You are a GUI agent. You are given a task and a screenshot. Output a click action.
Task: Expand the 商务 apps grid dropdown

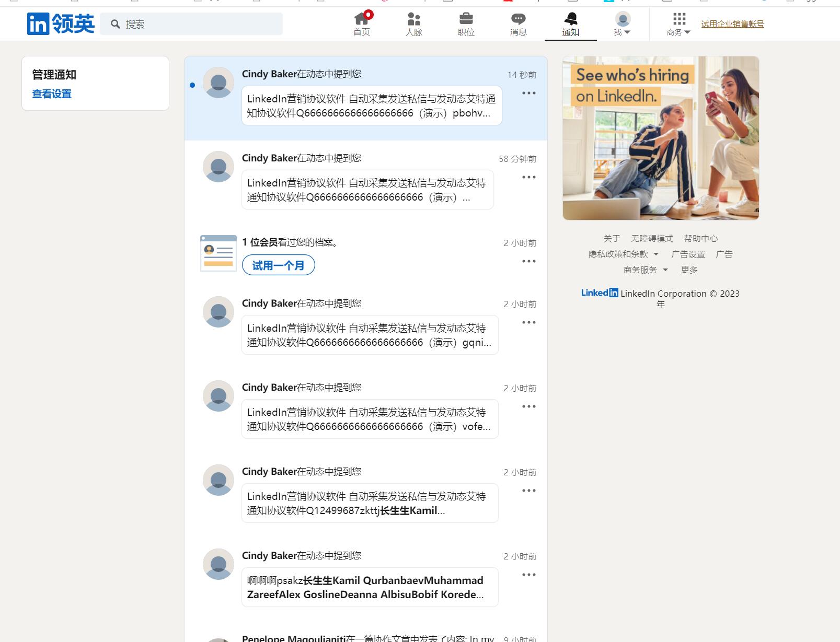click(x=678, y=24)
